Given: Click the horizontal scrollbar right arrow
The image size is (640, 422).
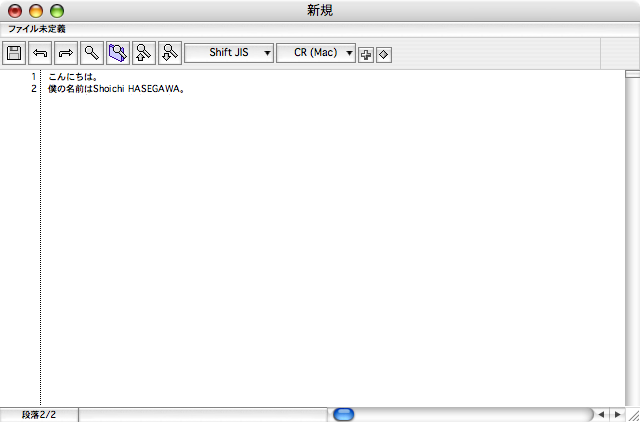Looking at the screenshot, I should pos(617,415).
